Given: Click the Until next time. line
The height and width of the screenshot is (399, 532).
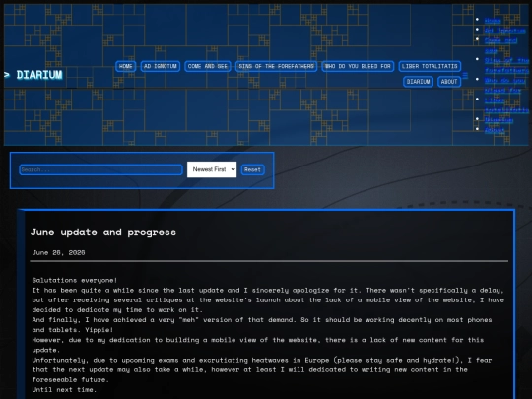Looking at the screenshot, I should coord(64,389).
